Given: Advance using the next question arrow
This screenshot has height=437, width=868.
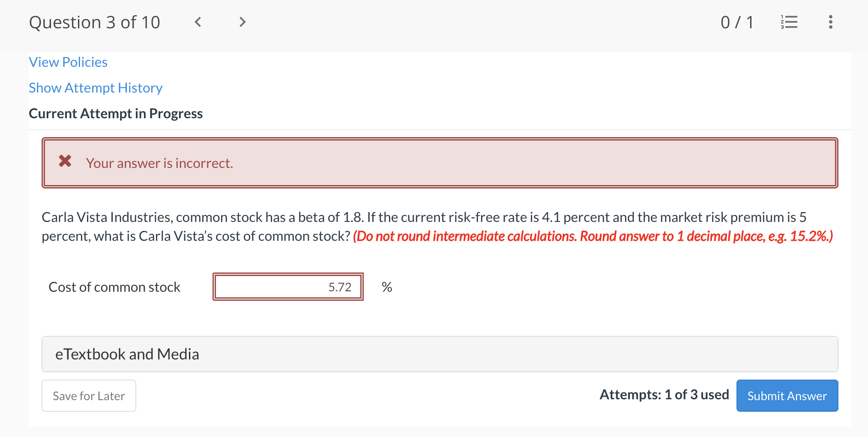Looking at the screenshot, I should click(x=242, y=22).
